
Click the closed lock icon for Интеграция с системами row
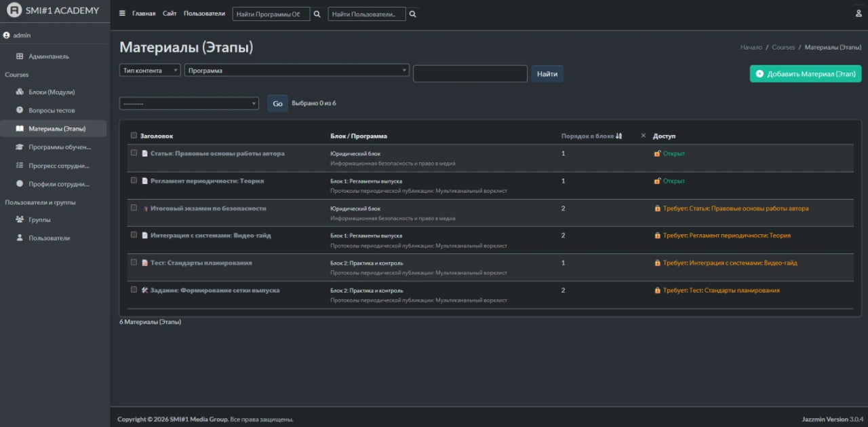(x=657, y=236)
